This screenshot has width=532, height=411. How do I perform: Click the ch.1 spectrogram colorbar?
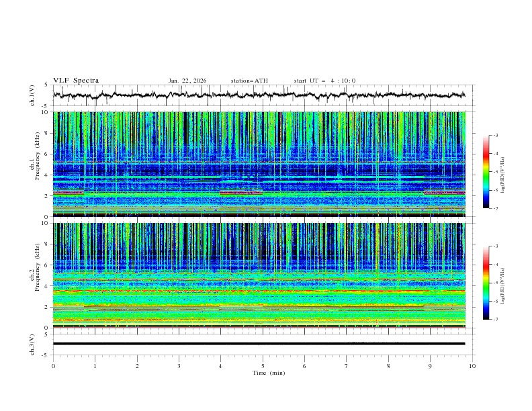(486, 171)
